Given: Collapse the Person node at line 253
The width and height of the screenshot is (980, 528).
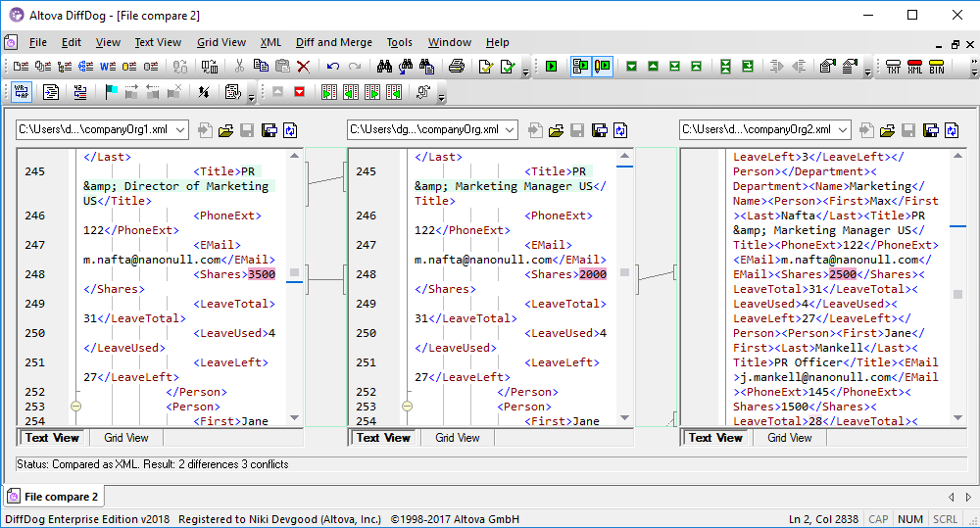Looking at the screenshot, I should 76,407.
